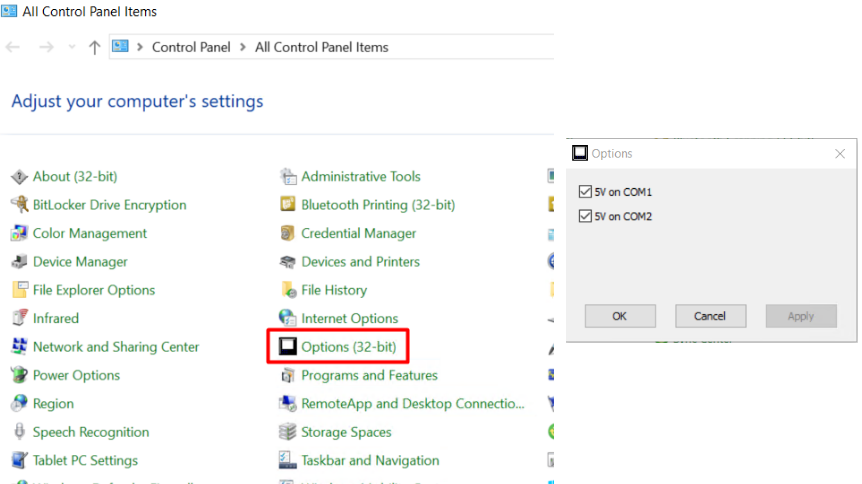This screenshot has height=484, width=862.
Task: Open the Internet Options link
Action: 349,319
